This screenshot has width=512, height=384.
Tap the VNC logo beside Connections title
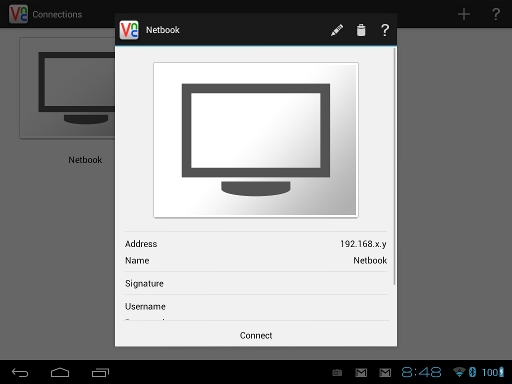tap(18, 14)
